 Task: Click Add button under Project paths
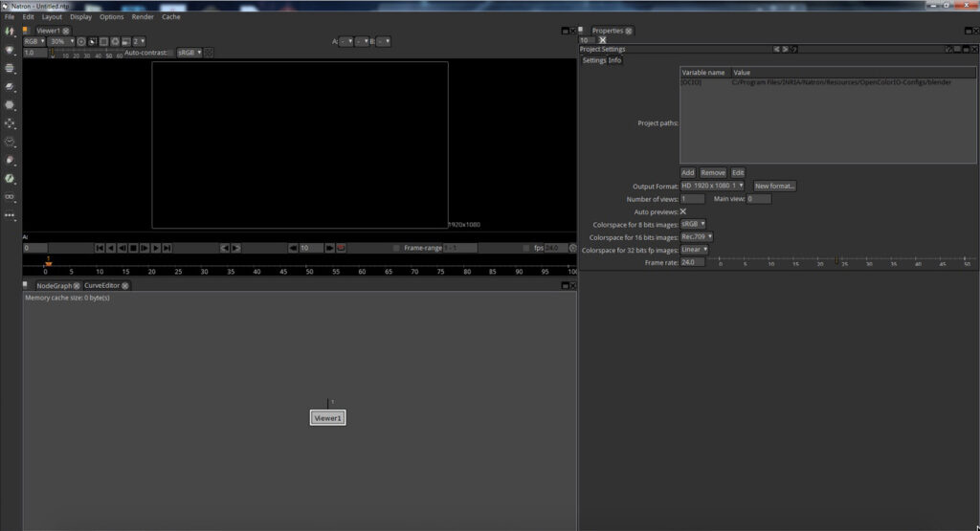point(687,172)
